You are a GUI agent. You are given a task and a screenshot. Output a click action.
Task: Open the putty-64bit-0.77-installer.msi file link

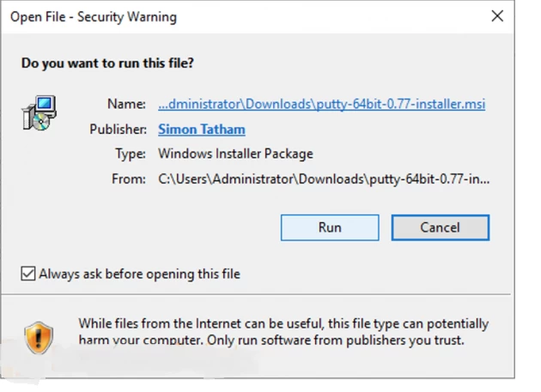[x=321, y=104]
